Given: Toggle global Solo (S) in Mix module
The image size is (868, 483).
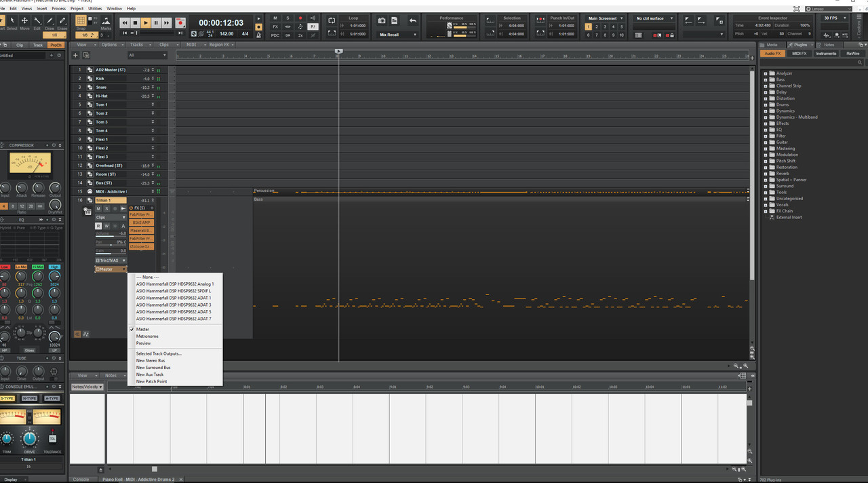Looking at the screenshot, I should [x=288, y=18].
